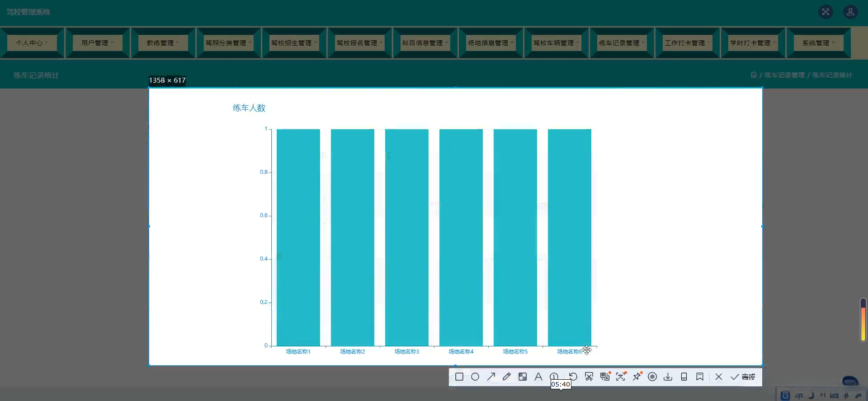
Task: Open the 科目信息管理 dropdown
Action: click(425, 43)
